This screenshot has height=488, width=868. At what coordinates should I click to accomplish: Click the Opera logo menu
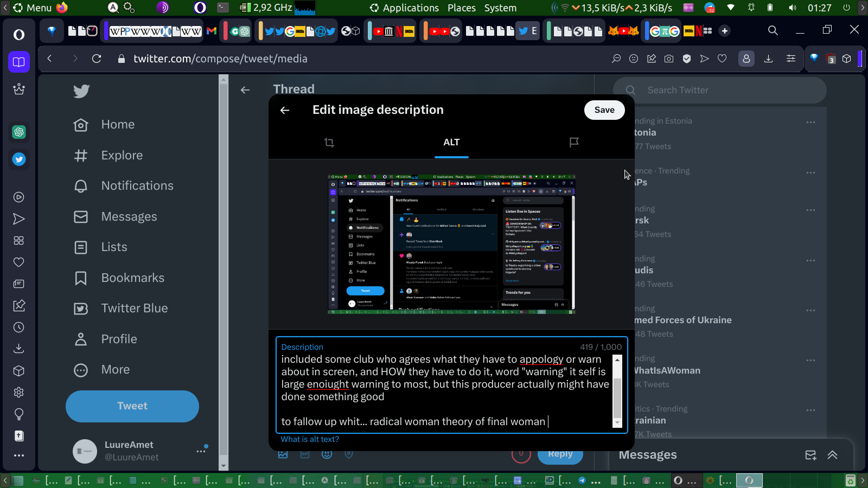pyautogui.click(x=19, y=35)
